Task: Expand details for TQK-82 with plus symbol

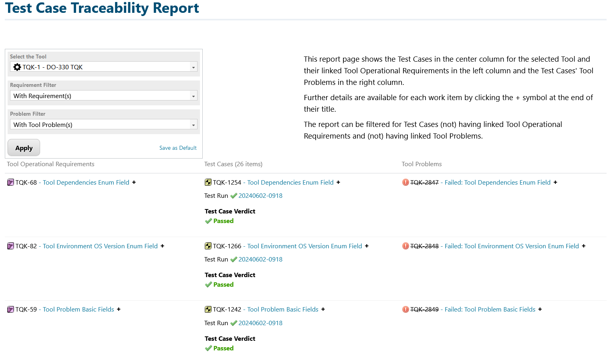Action: (162, 246)
